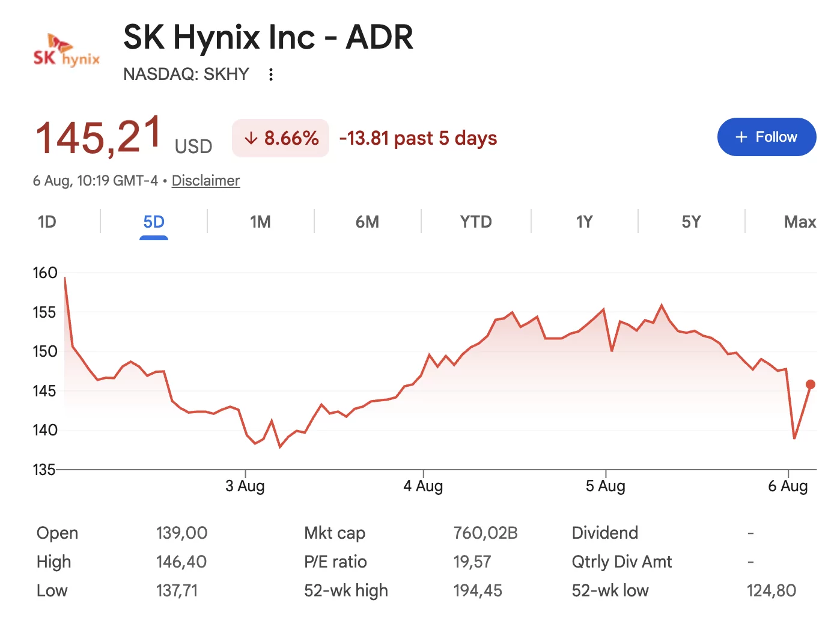Viewport: 840px width, 627px height.
Task: Switch to the 1D chart range
Action: [x=47, y=222]
